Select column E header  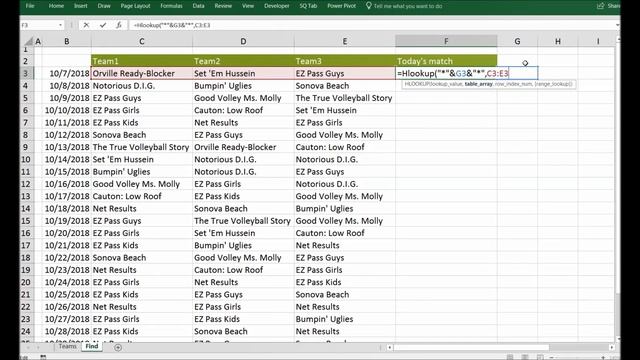coord(345,41)
